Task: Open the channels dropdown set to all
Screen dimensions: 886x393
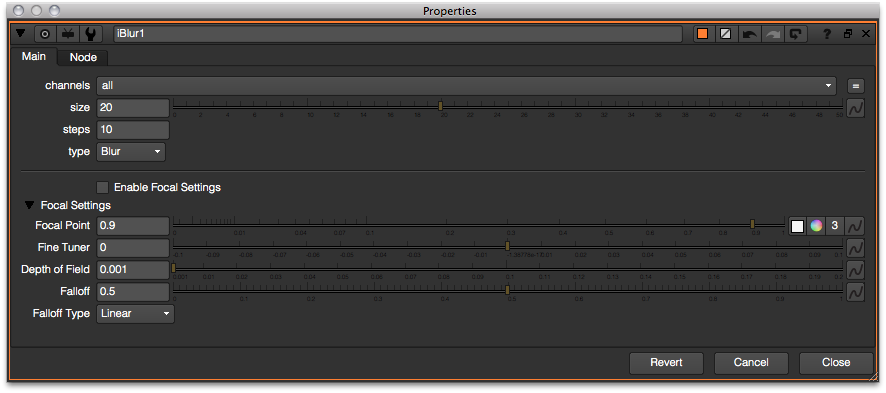Action: (x=466, y=85)
